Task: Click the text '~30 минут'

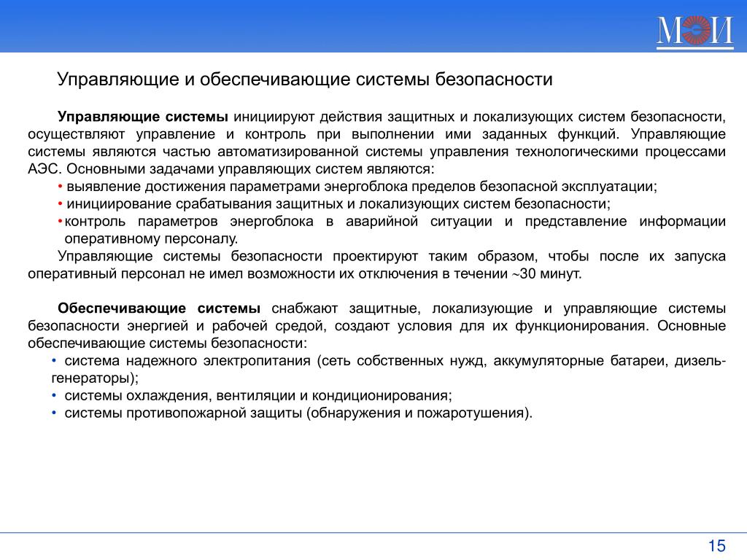Action: [546, 274]
